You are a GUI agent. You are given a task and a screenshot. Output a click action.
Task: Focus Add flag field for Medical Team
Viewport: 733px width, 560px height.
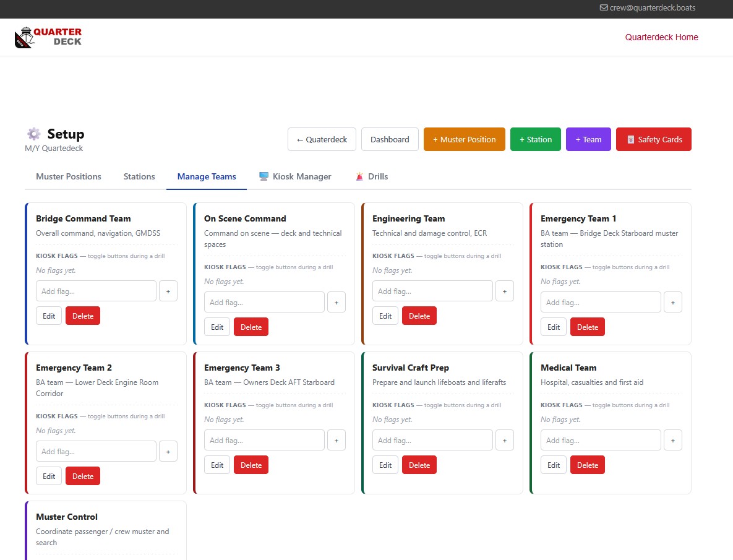point(601,441)
